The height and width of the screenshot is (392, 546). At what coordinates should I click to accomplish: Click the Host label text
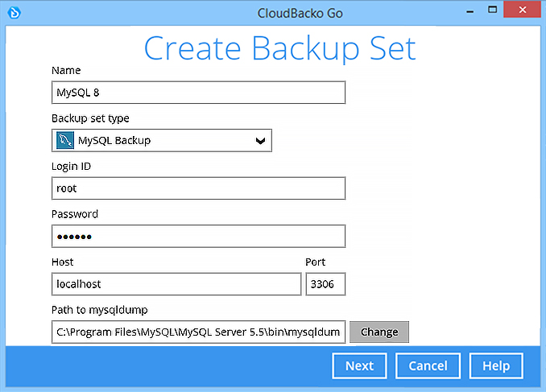coord(63,262)
